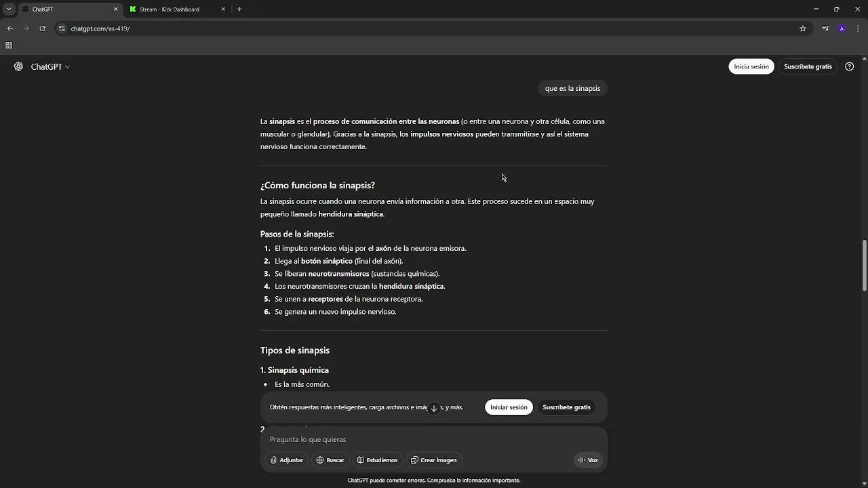This screenshot has width=868, height=488.
Task: Click the address bar URL
Action: coord(100,28)
